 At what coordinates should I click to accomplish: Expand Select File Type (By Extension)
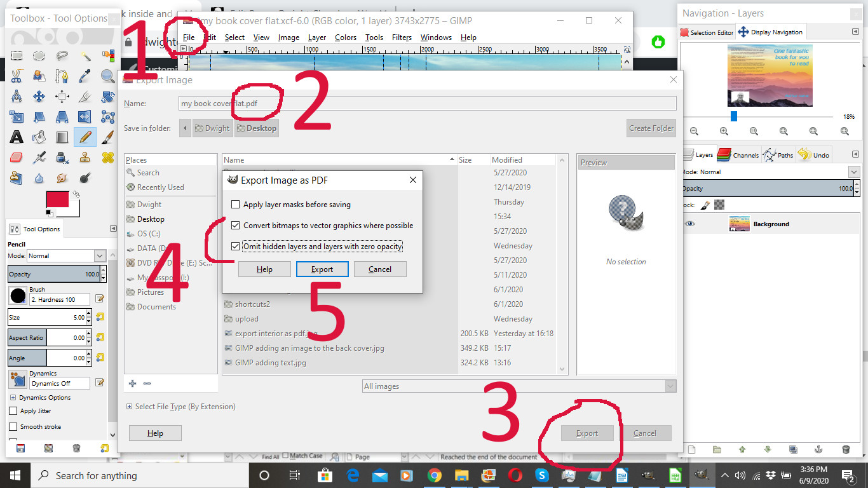point(130,407)
